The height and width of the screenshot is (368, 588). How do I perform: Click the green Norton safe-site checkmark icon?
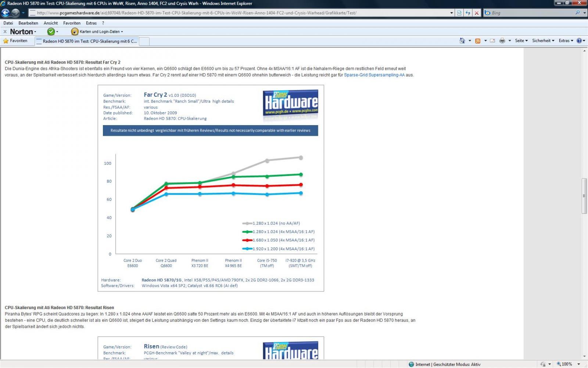tap(51, 32)
